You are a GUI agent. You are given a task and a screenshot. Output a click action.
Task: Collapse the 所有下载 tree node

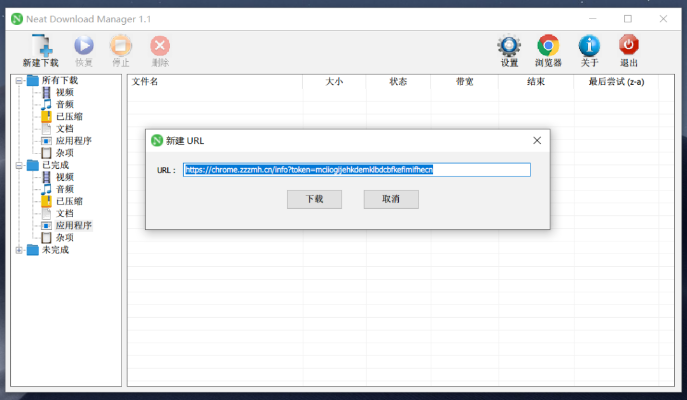click(18, 81)
